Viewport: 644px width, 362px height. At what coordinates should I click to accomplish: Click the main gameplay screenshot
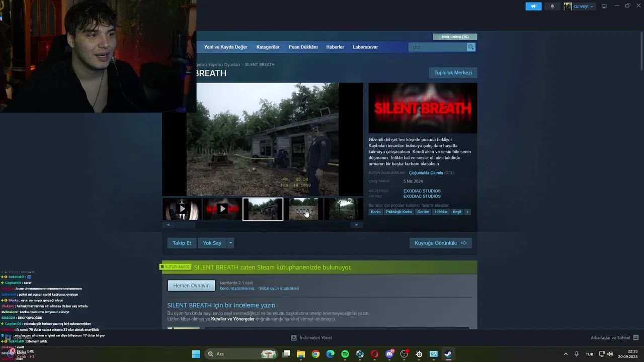point(262,139)
